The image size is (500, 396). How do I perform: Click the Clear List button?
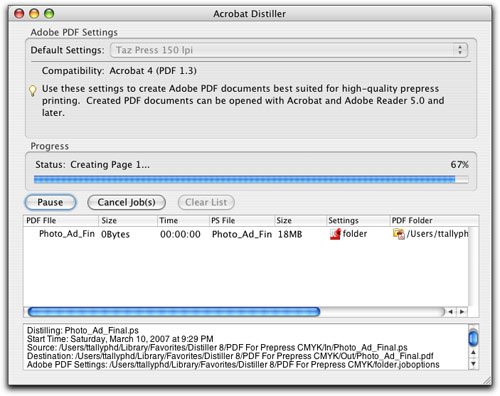[x=206, y=202]
